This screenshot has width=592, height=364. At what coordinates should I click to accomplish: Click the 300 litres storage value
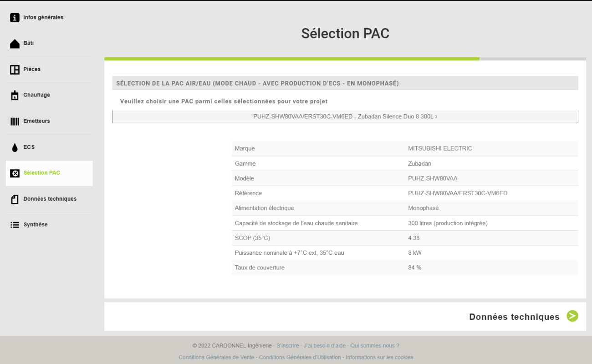click(x=448, y=223)
